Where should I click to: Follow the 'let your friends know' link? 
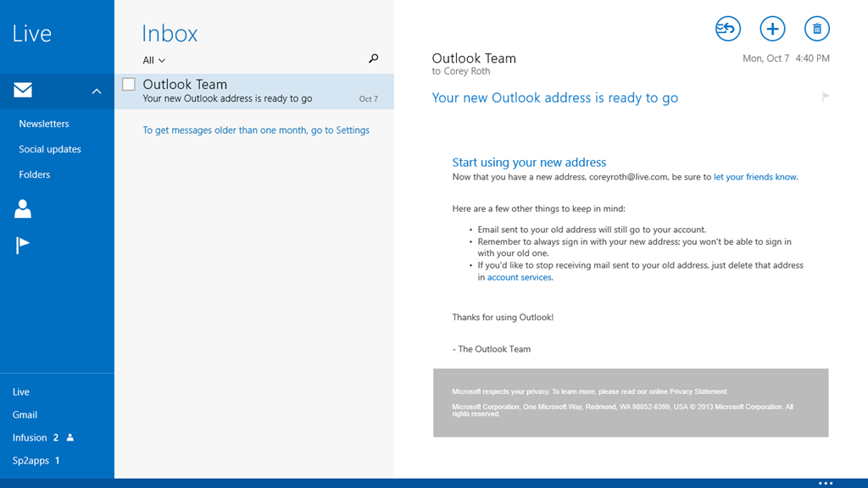point(755,177)
